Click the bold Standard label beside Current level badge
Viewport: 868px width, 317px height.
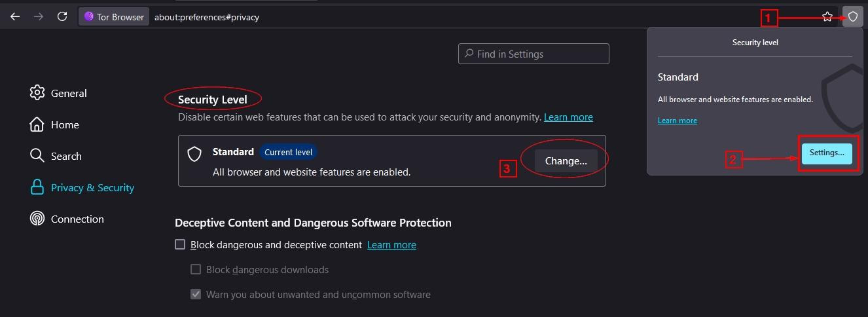pyautogui.click(x=233, y=152)
